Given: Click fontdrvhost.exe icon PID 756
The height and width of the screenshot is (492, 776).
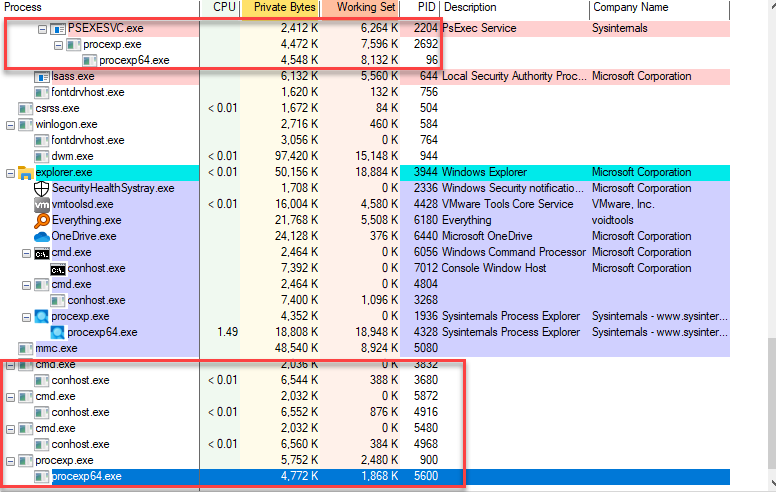Looking at the screenshot, I should point(42,93).
